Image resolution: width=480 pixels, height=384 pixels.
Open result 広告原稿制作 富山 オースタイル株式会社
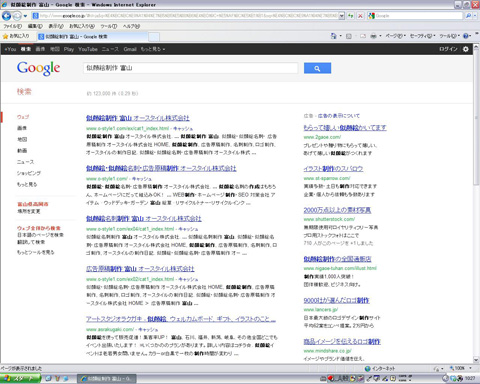pyautogui.click(x=140, y=269)
